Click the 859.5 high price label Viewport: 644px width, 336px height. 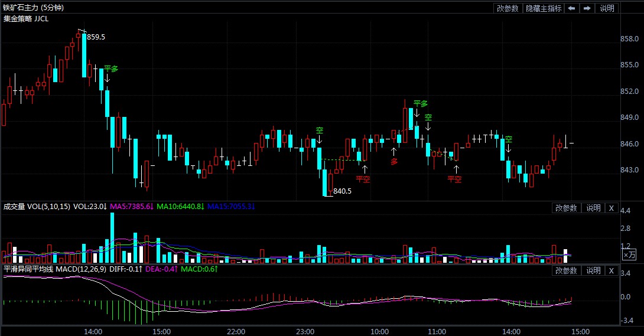click(96, 37)
